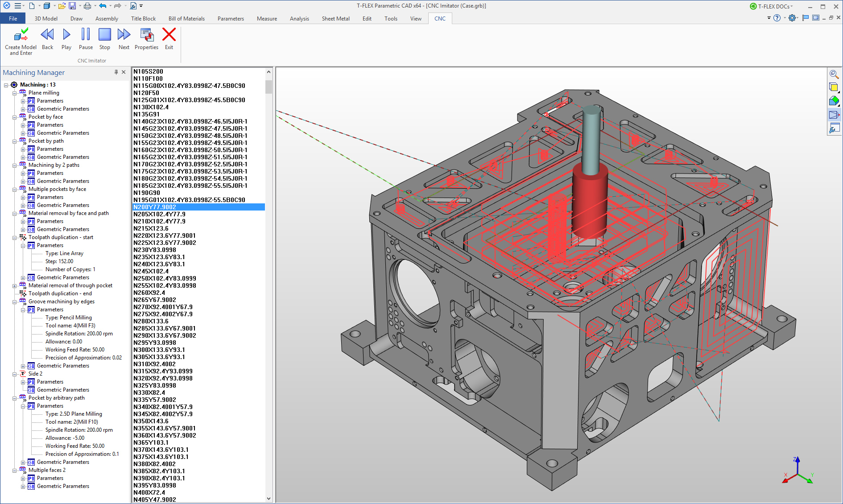This screenshot has height=504, width=843.
Task: Select Step: 152.00 parameter
Action: (x=59, y=261)
